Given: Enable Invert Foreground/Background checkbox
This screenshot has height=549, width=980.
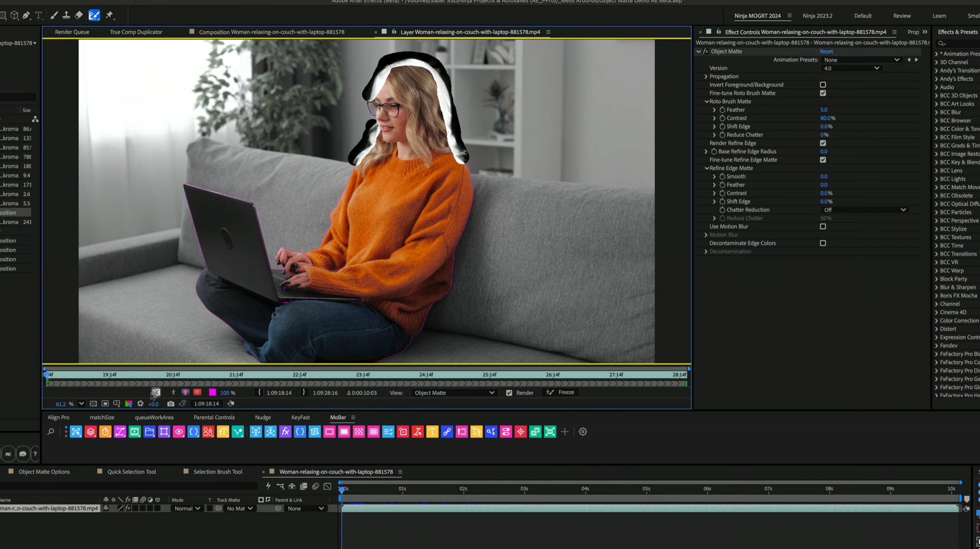Looking at the screenshot, I should pyautogui.click(x=823, y=85).
